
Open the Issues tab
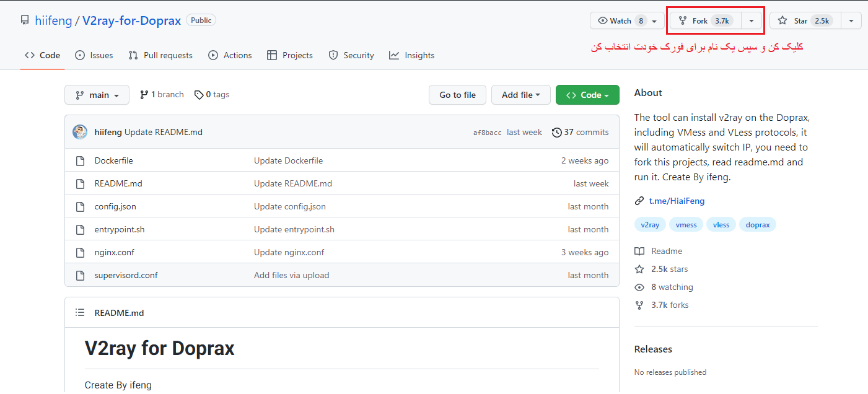pos(94,55)
